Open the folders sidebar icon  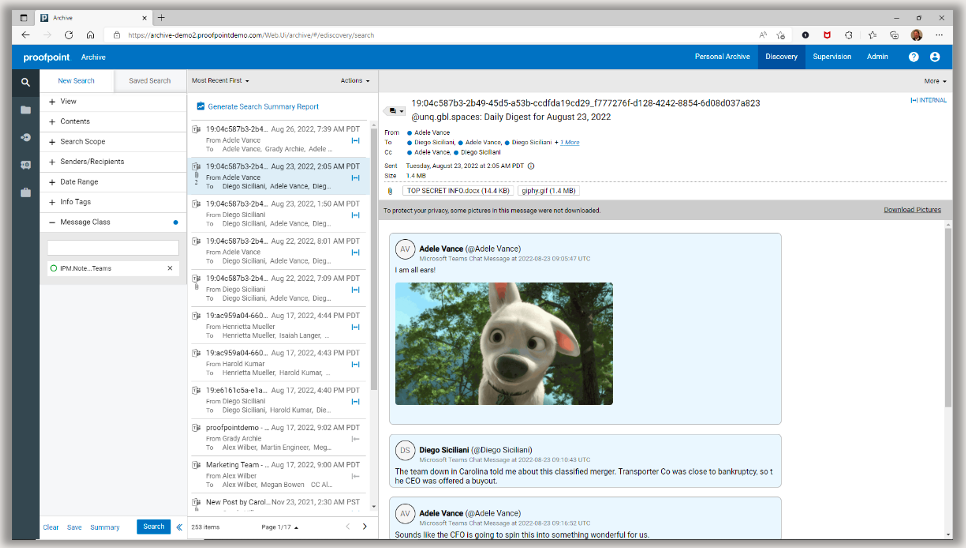25,110
